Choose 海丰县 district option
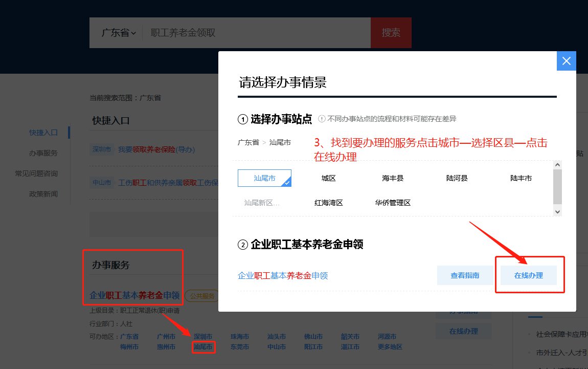 (x=393, y=178)
